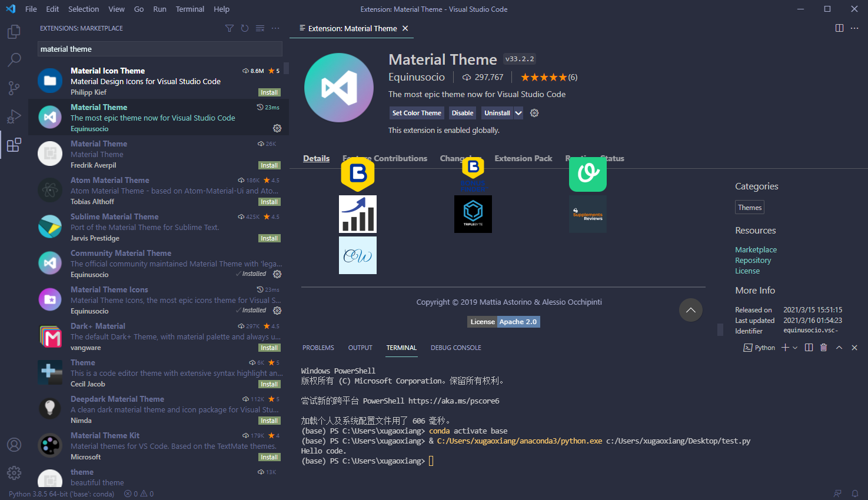Open the File menu
This screenshot has width=868, height=500.
[x=31, y=9]
